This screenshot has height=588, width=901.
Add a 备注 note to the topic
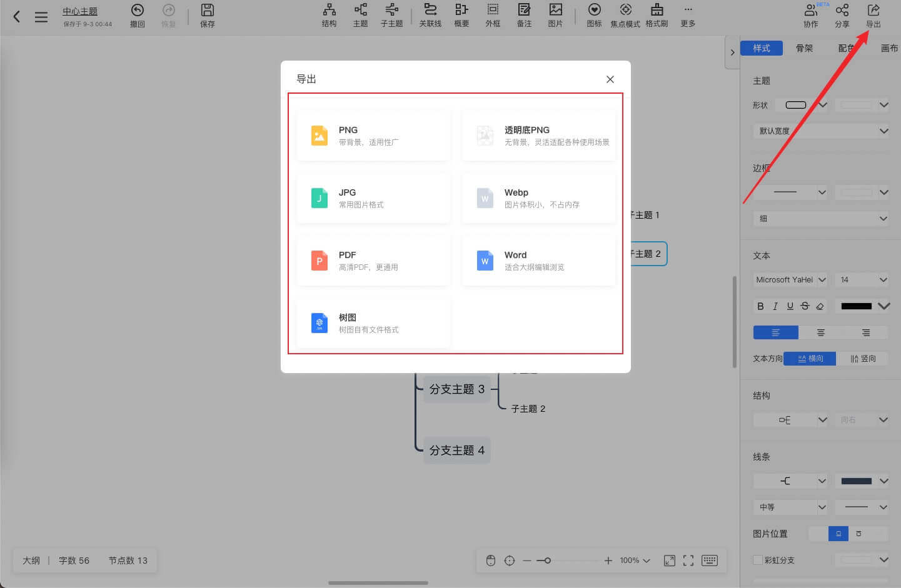coord(524,15)
